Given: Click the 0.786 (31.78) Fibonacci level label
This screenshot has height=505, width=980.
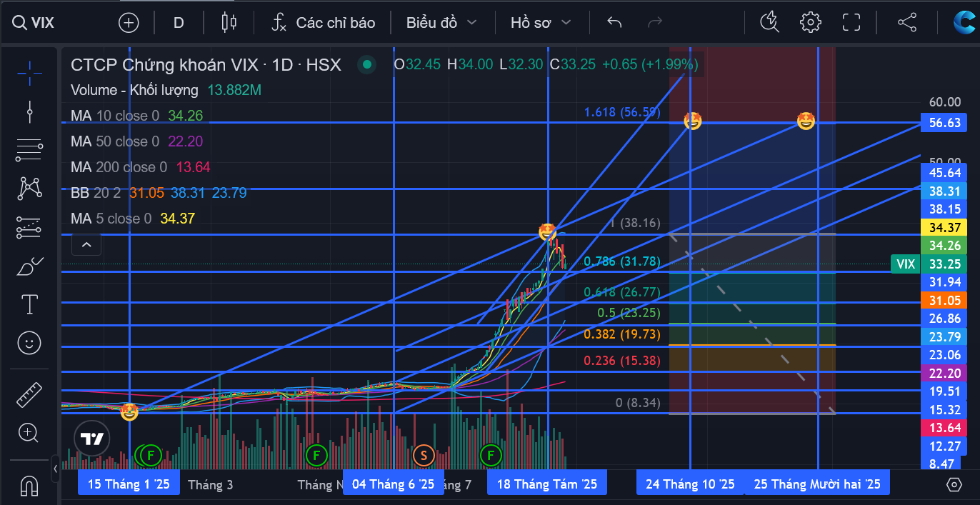Looking at the screenshot, I should pyautogui.click(x=622, y=261).
